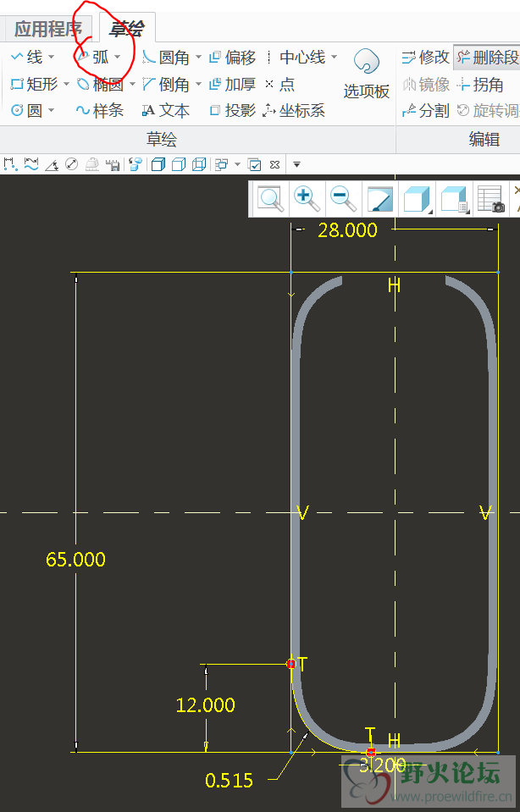520x812 pixels.
Task: Select the 线 (Line) tool
Action: coord(27,57)
